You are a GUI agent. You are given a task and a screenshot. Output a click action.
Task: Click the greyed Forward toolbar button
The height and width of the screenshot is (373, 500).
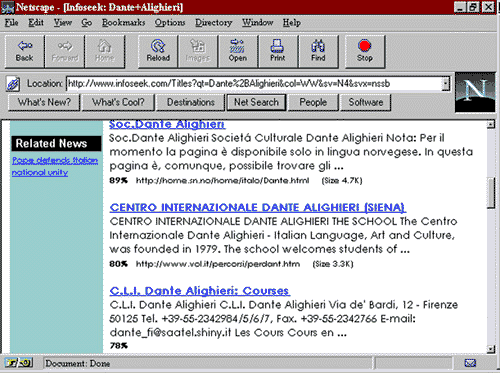pos(65,52)
